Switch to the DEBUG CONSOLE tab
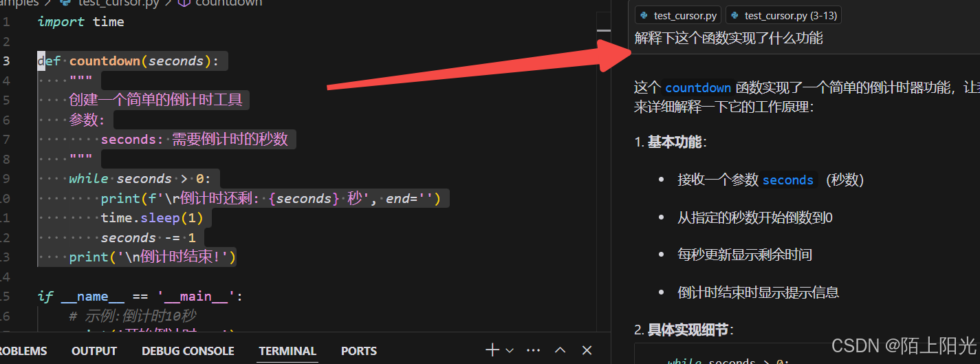Image resolution: width=980 pixels, height=364 pixels. point(188,351)
